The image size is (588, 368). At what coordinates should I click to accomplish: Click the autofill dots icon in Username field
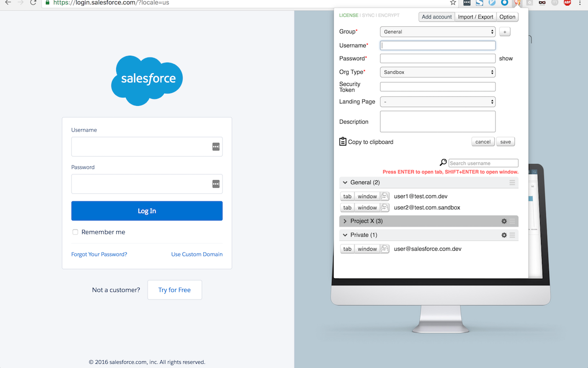215,146
